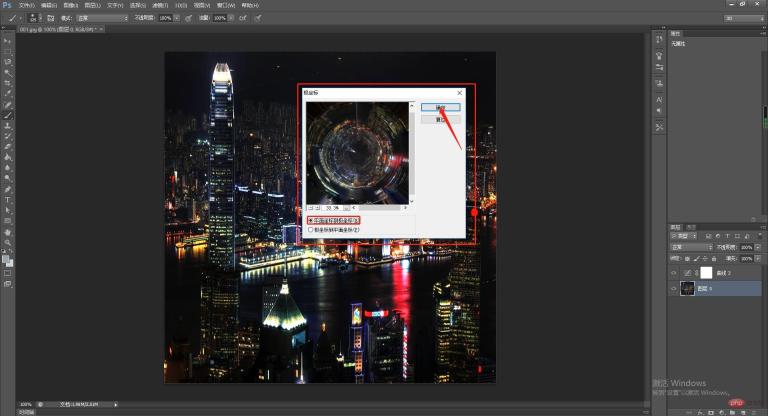This screenshot has height=416, width=768.
Task: Open the layer blend mode dropdown
Action: pyautogui.click(x=692, y=247)
